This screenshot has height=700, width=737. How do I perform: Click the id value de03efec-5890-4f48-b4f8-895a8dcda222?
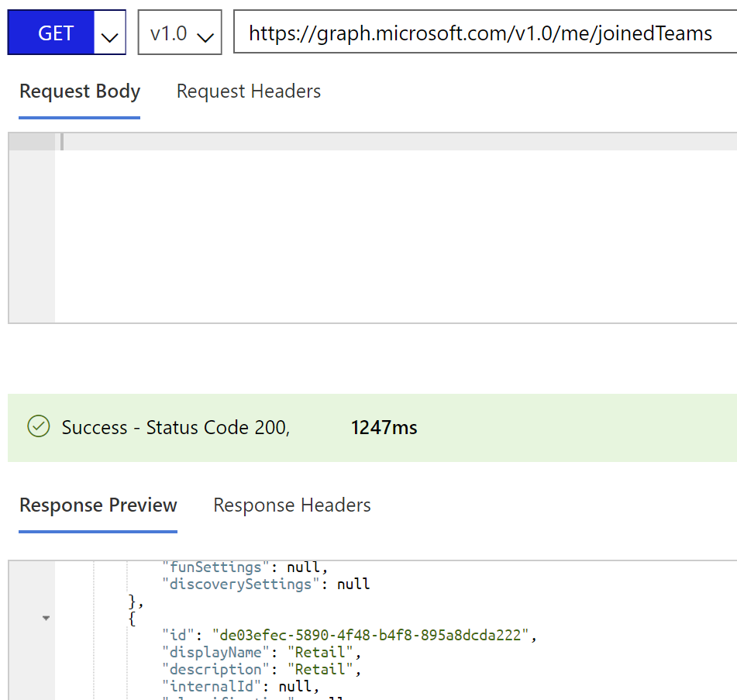370,635
